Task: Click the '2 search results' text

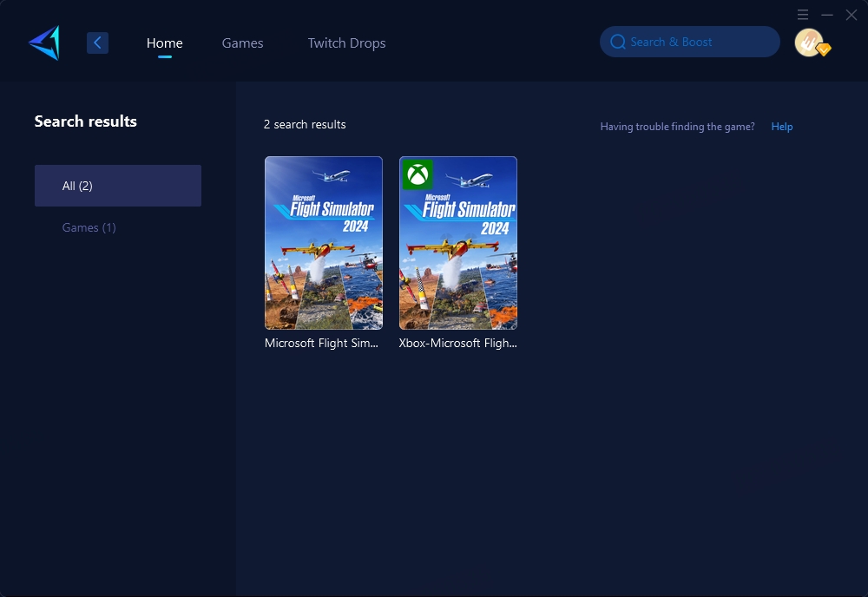Action: pos(305,124)
